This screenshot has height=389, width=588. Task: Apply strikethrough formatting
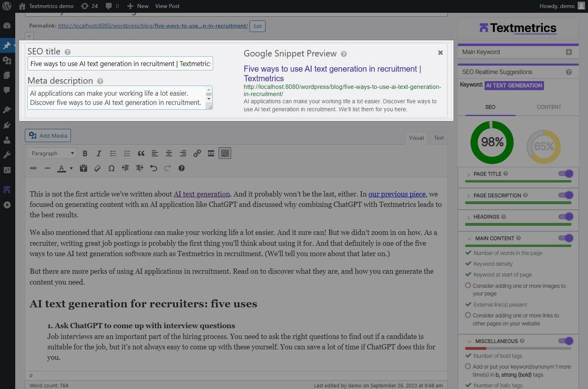[34, 168]
